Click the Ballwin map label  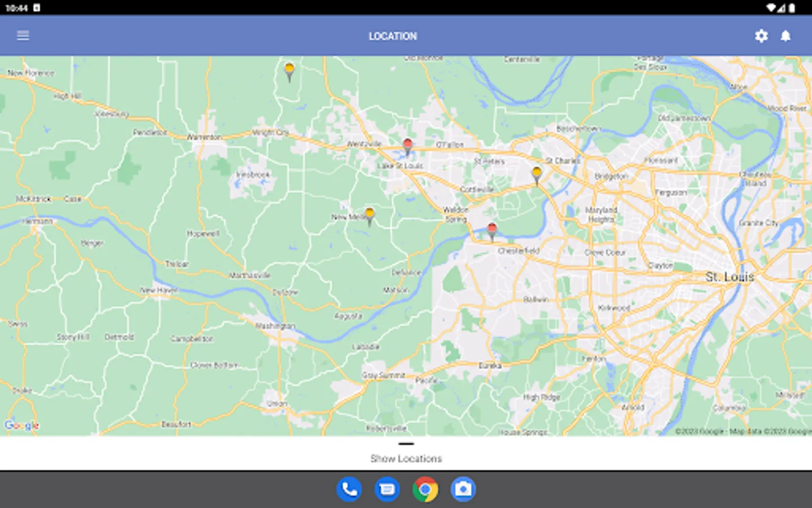536,299
